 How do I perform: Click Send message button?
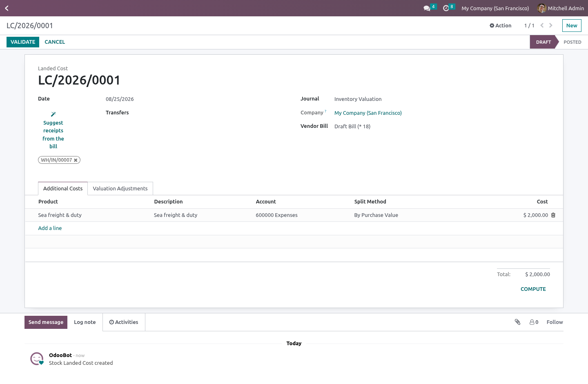46,322
